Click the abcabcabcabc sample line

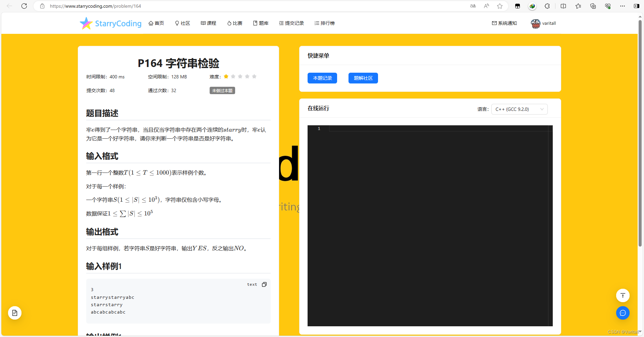click(108, 312)
